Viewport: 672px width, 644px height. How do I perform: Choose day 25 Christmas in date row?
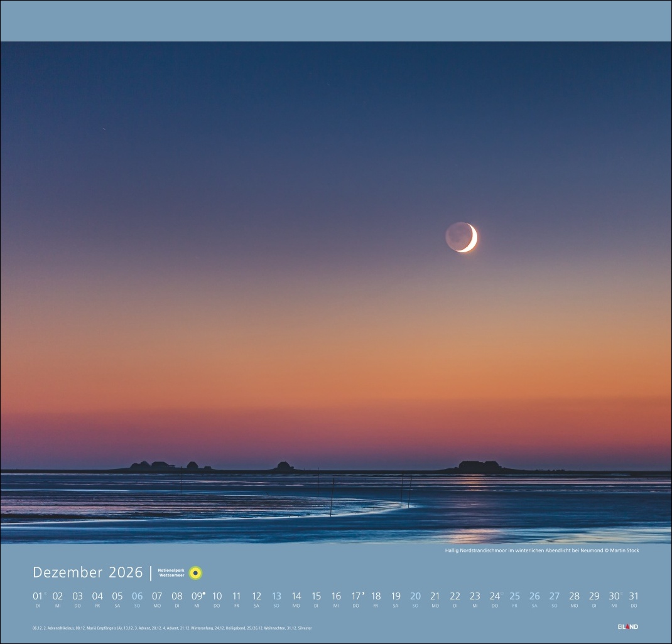[514, 596]
